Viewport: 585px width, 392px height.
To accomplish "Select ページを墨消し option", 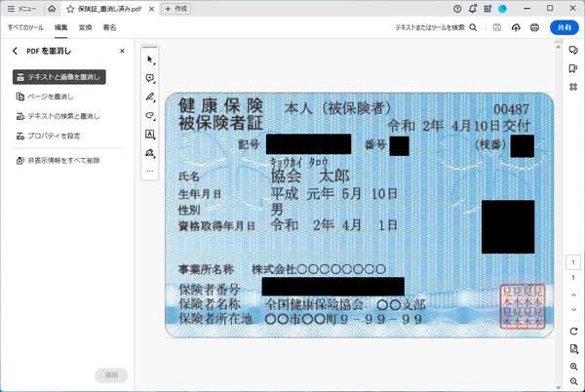I will [45, 97].
